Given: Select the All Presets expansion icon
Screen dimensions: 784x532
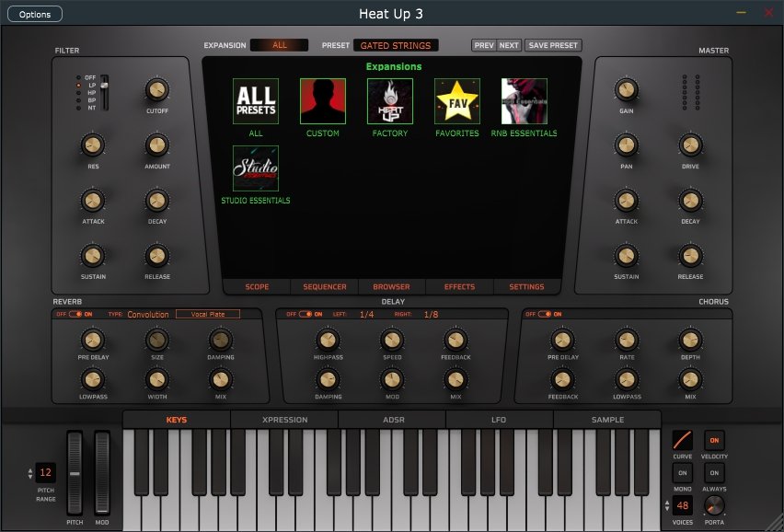Looking at the screenshot, I should (x=256, y=101).
